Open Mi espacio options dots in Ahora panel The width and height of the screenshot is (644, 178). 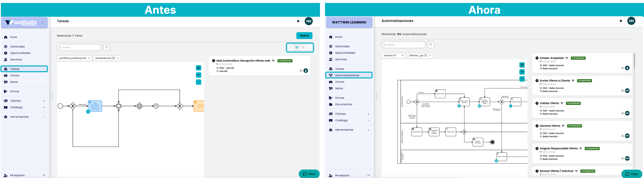[369, 175]
